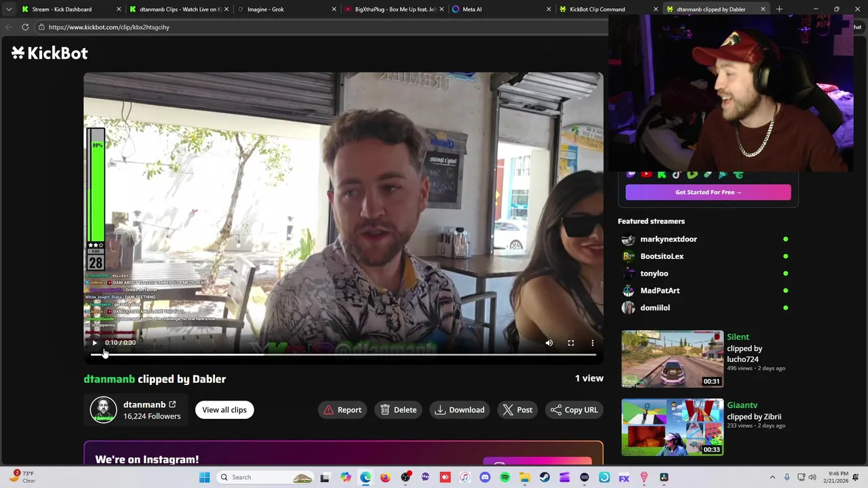The image size is (868, 488).
Task: Open DaVinci Resolve from taskbar
Action: coord(664,477)
